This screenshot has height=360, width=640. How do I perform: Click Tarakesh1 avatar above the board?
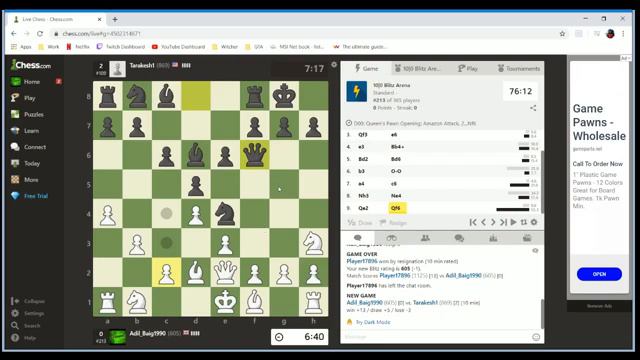(118, 69)
